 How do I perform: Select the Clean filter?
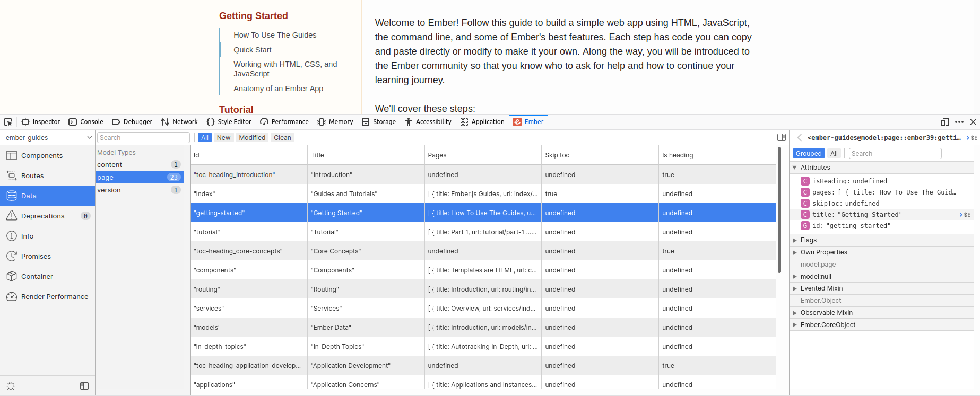(x=282, y=138)
